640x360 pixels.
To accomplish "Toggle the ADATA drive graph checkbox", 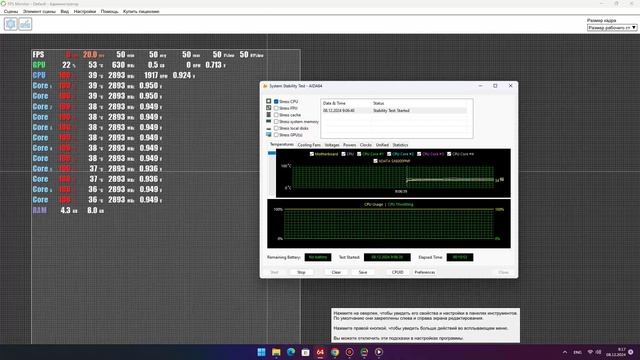I will tap(375, 161).
